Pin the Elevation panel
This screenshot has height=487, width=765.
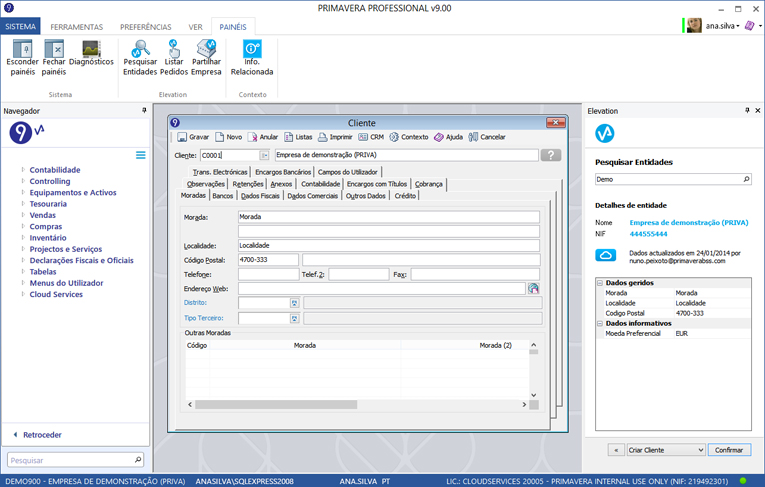point(747,111)
